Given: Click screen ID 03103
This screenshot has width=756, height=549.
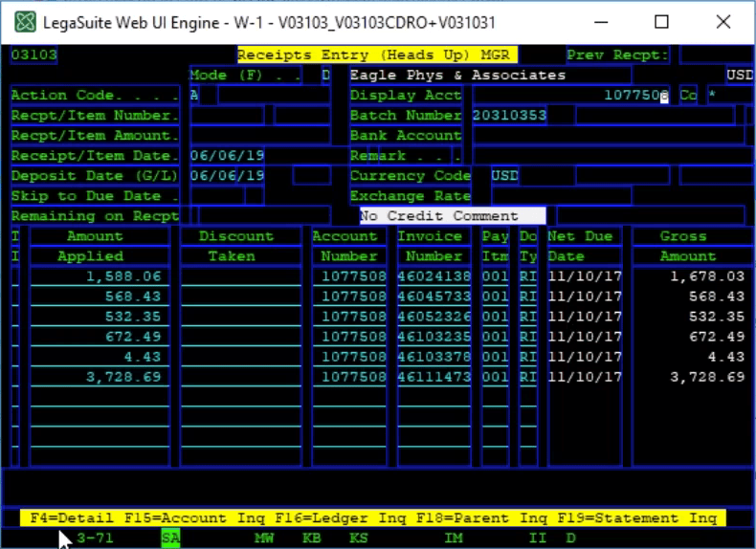Looking at the screenshot, I should (x=34, y=55).
